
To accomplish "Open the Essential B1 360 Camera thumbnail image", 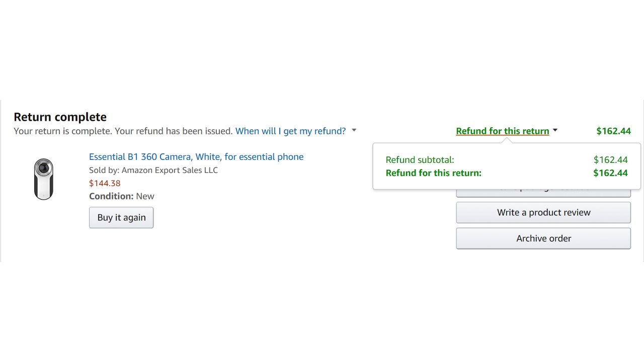I will point(44,179).
